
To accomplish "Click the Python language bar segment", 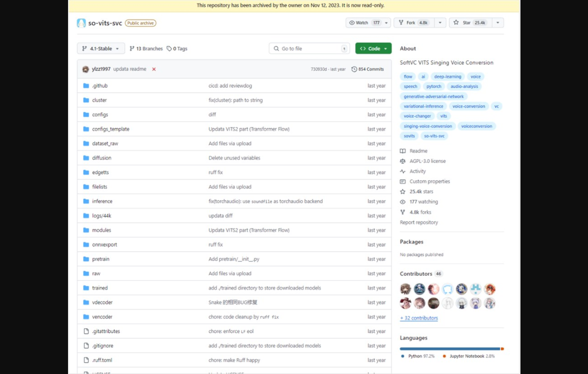I will pos(450,349).
